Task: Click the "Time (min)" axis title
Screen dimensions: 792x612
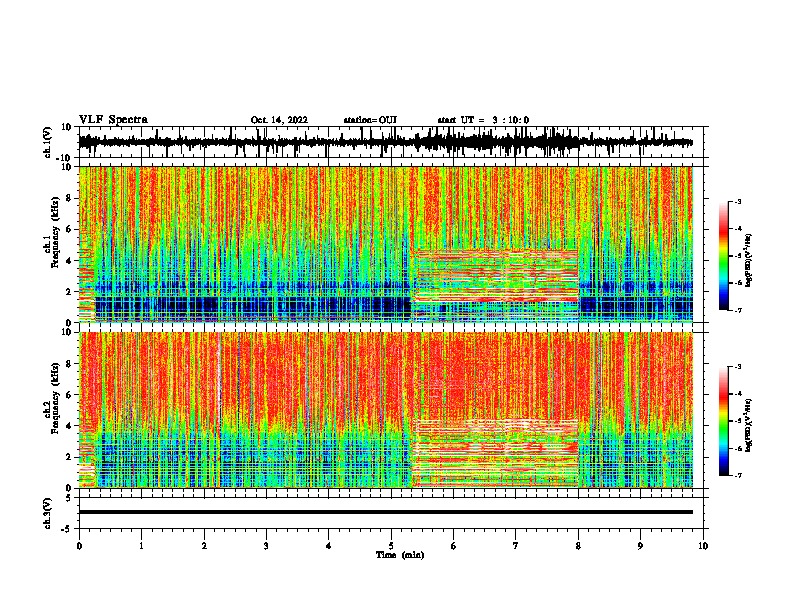Action: 400,555
